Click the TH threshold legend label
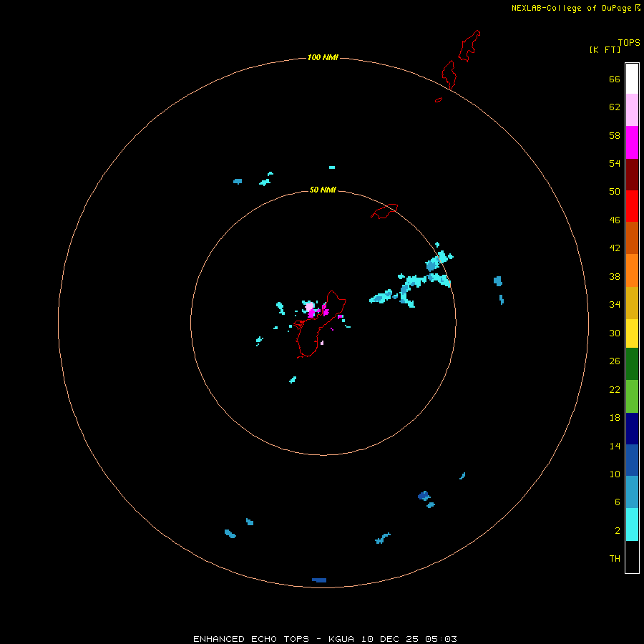The width and height of the screenshot is (644, 644). [615, 559]
